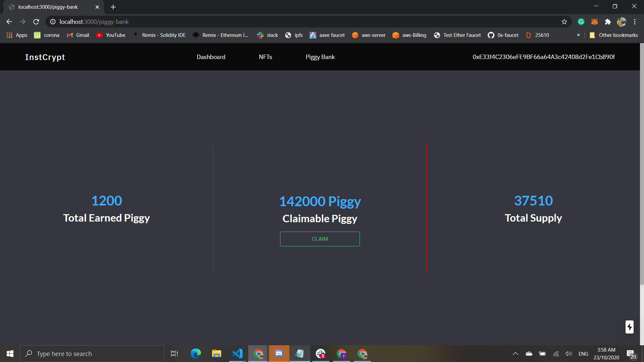
Task: Show hidden system tray icons
Action: point(516,354)
